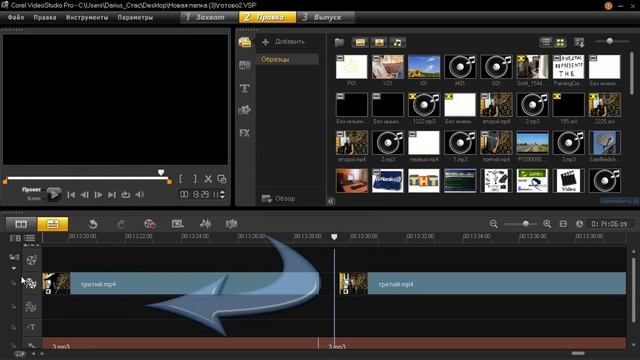Undo the last action
The image size is (640, 360).
[93, 224]
